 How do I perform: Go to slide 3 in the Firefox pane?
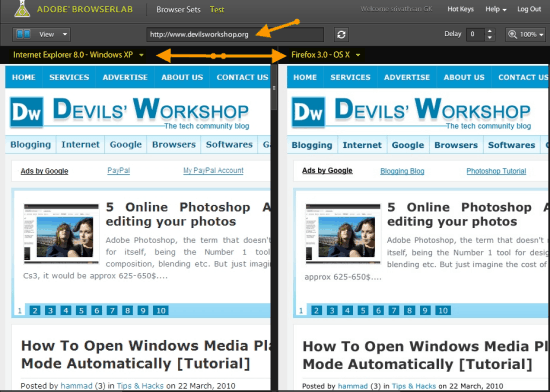pos(332,310)
